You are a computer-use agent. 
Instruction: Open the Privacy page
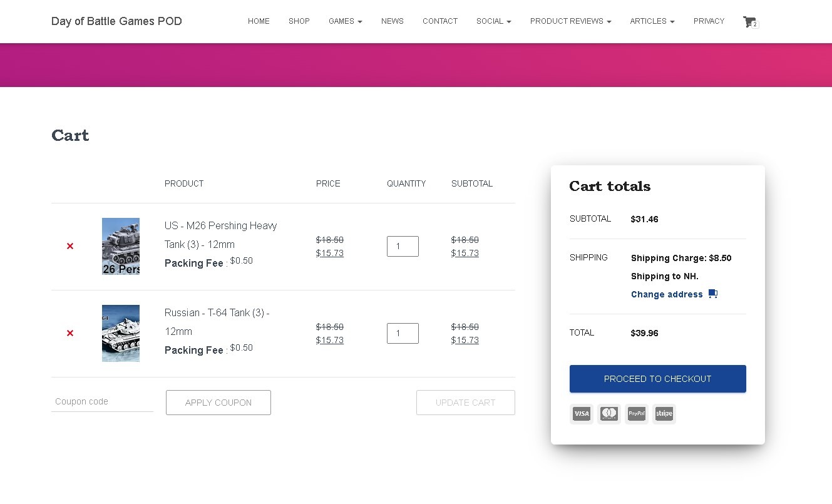point(709,21)
